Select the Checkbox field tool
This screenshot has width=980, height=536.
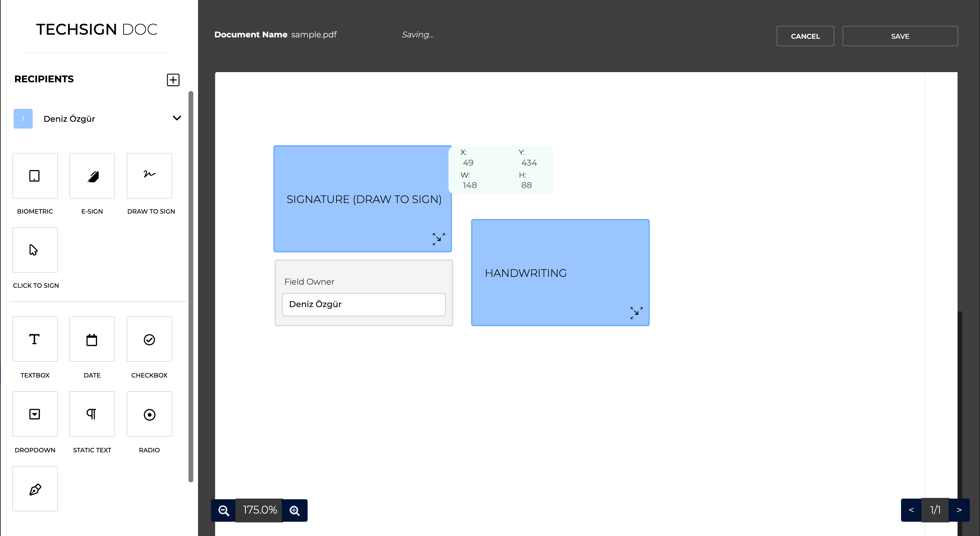(149, 339)
